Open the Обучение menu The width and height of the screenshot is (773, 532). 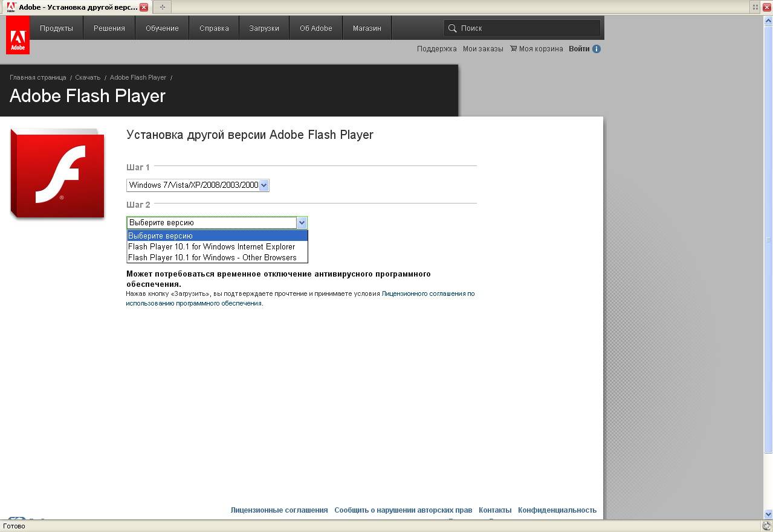[162, 28]
